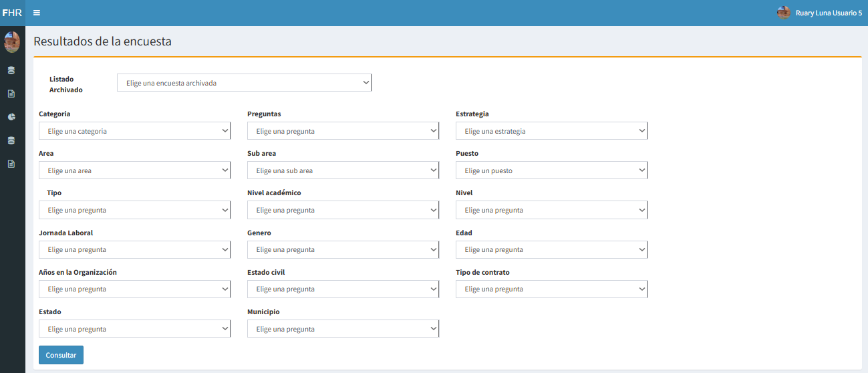The image size is (868, 373).
Task: Open the Listado Archivado survey dropdown
Action: click(244, 83)
